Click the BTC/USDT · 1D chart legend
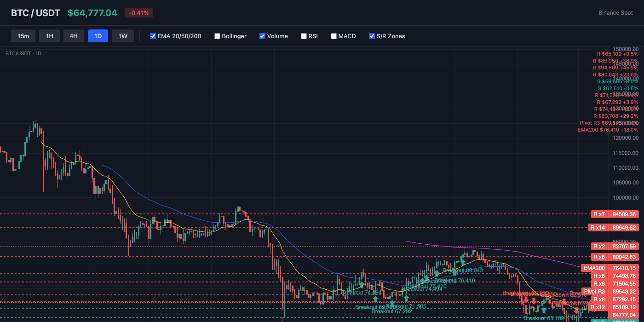 pyautogui.click(x=23, y=53)
